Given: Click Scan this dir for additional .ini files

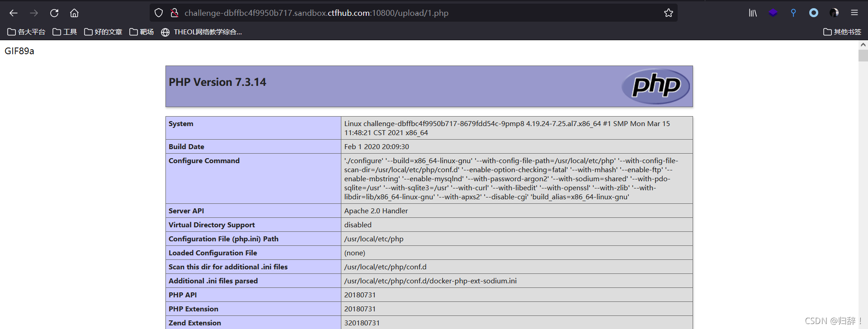Looking at the screenshot, I should pyautogui.click(x=228, y=267).
